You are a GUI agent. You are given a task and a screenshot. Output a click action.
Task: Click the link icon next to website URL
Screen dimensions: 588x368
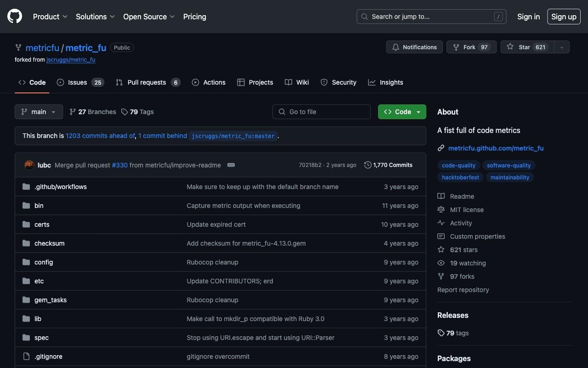click(441, 148)
